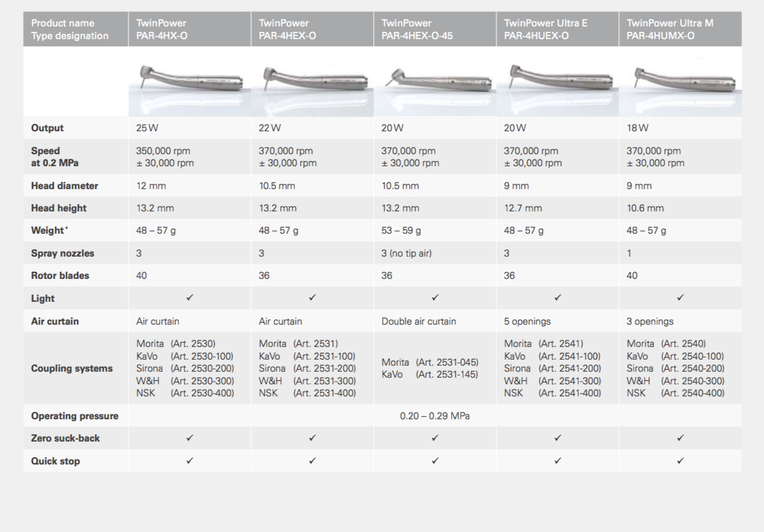Click the KaVo Art. 2531-145 coupling entry
Screen dimensions: 764x532
click(429, 374)
